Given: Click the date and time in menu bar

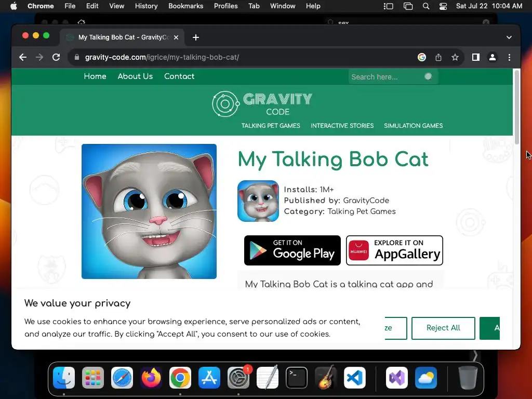Looking at the screenshot, I should pos(489,6).
